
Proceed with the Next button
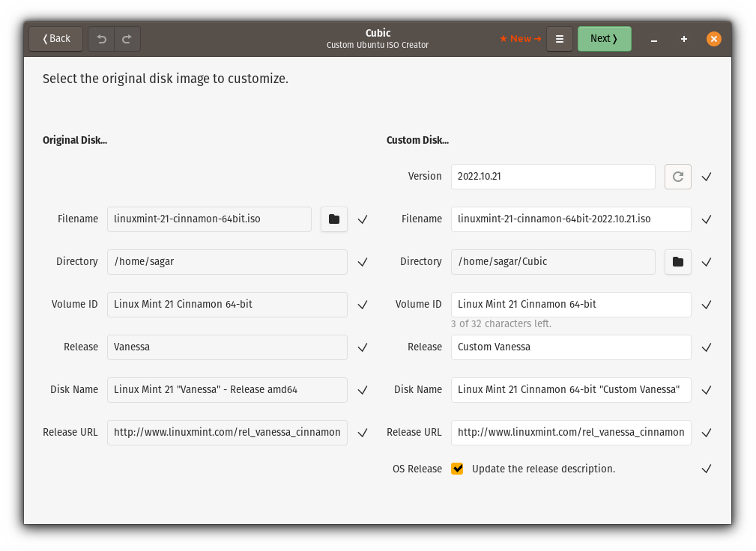point(604,38)
